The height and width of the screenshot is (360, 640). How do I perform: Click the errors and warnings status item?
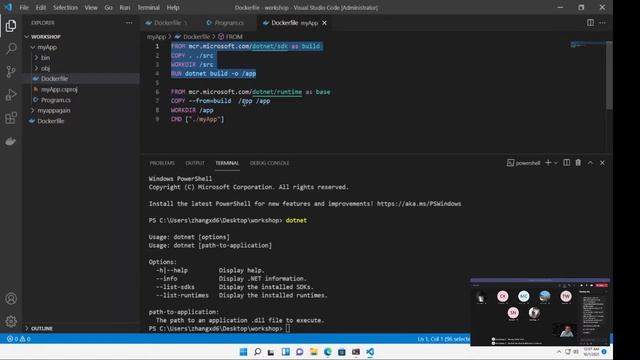(18, 339)
